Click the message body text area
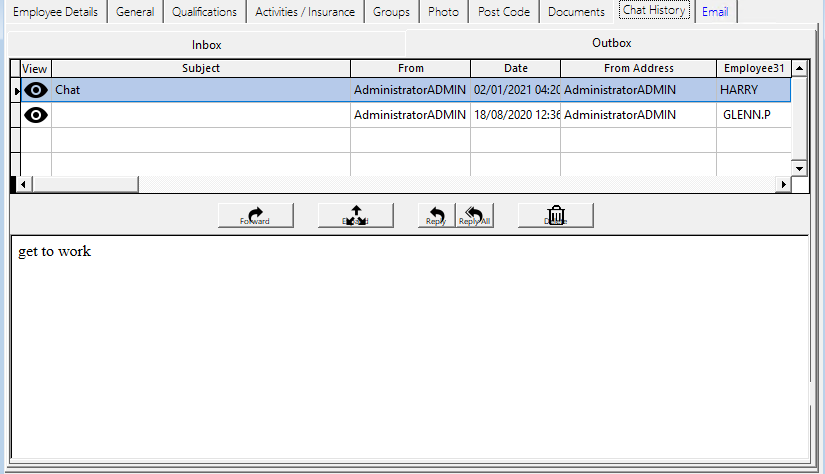 coord(400,340)
